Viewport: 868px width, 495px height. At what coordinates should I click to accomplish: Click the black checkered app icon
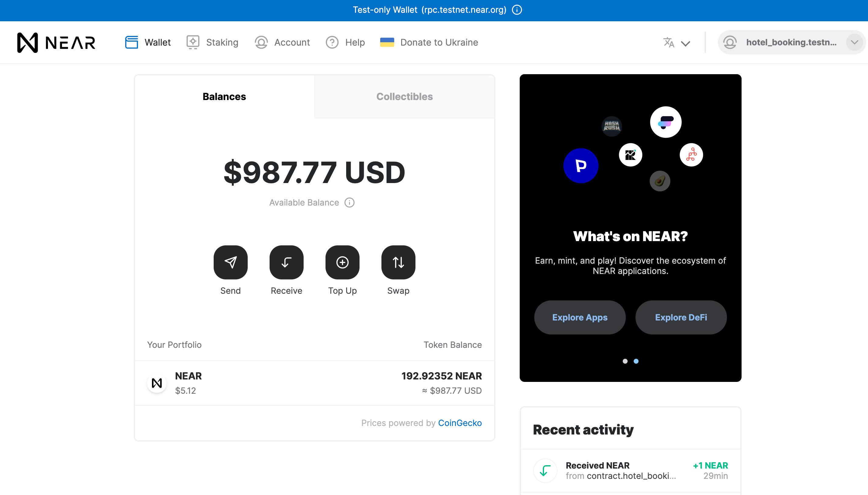click(x=630, y=155)
